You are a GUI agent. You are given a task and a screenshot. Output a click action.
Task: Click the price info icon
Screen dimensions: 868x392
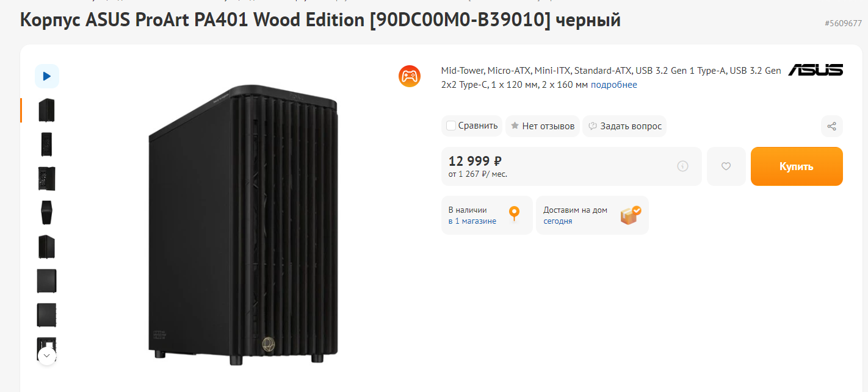[682, 166]
